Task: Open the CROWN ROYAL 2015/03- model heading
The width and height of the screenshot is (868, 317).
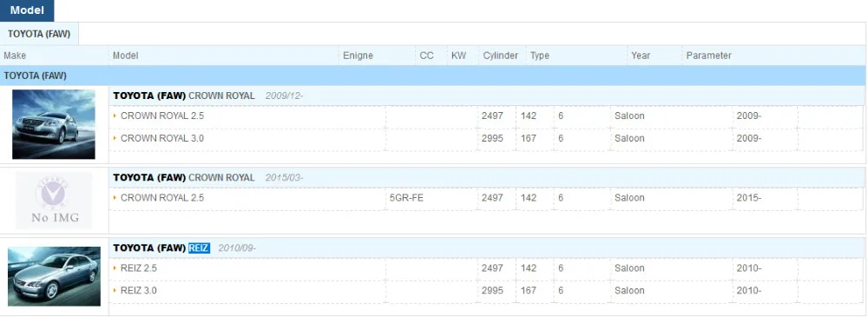Action: tap(184, 178)
